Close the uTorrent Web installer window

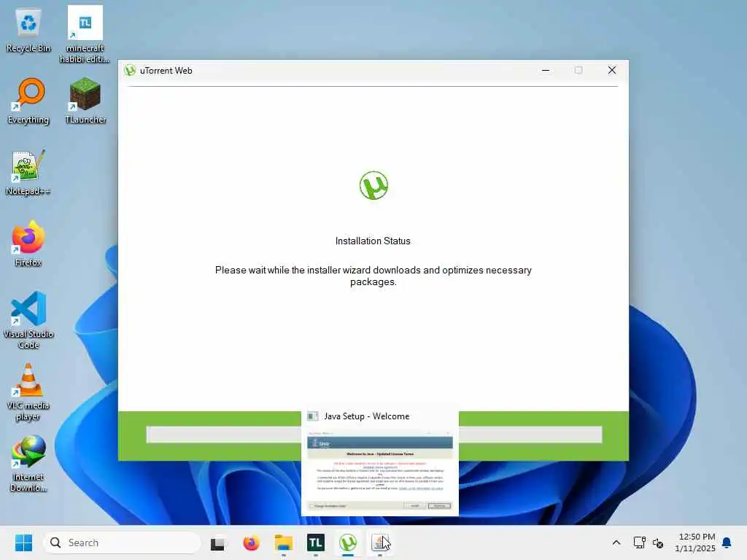tap(612, 71)
